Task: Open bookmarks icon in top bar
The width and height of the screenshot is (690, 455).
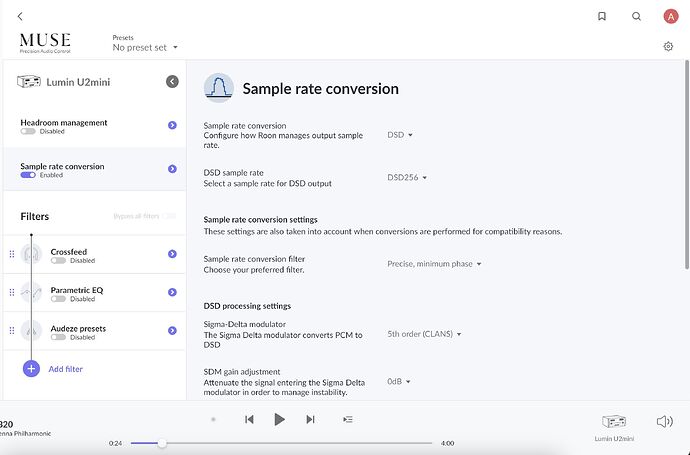Action: [602, 16]
